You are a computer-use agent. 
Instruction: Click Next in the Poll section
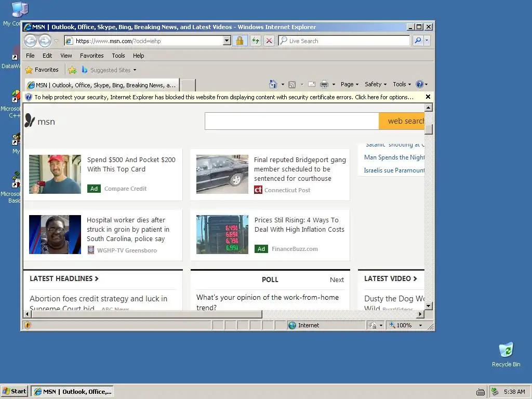point(337,280)
